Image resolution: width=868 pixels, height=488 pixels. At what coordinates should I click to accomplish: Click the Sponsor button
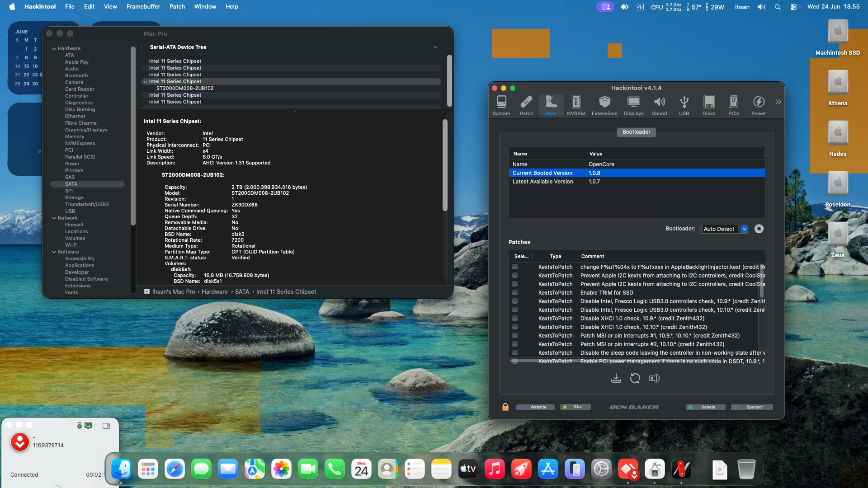751,407
